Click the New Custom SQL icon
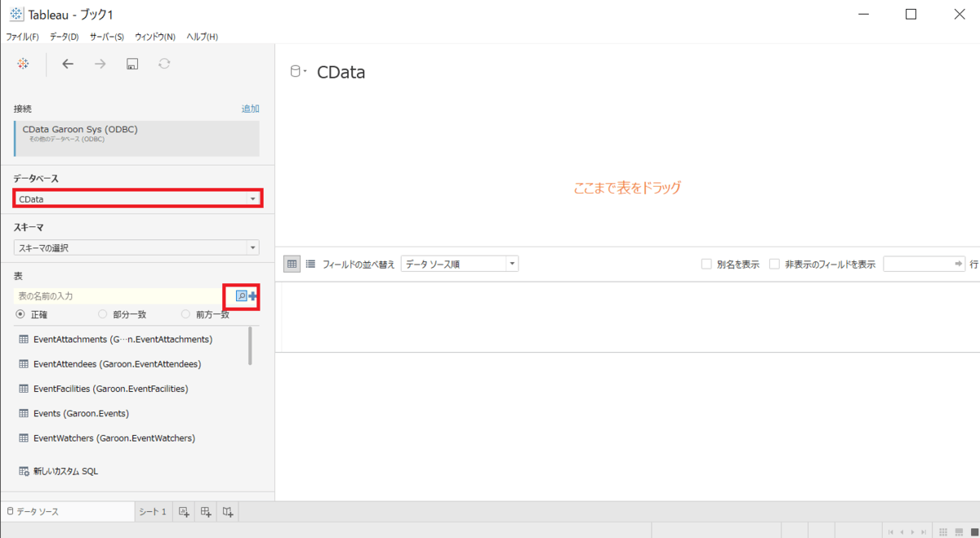The width and height of the screenshot is (980, 538). coord(24,471)
